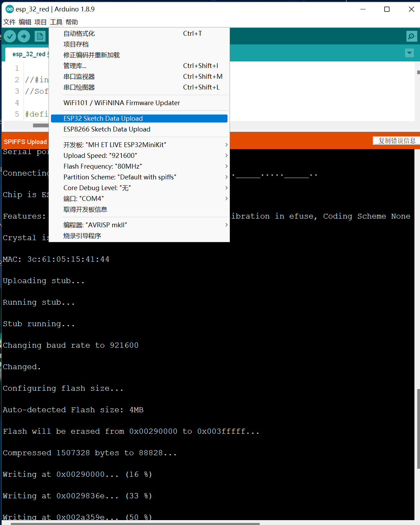Click the New sketch toolbar icon
Screen dimensions: 420x525
[40, 36]
